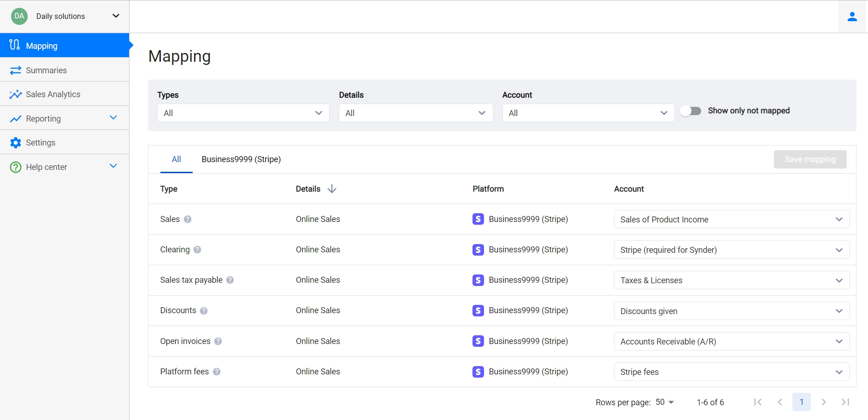Open Taxes & Licenses account dropdown
The width and height of the screenshot is (868, 420).
pyautogui.click(x=732, y=280)
